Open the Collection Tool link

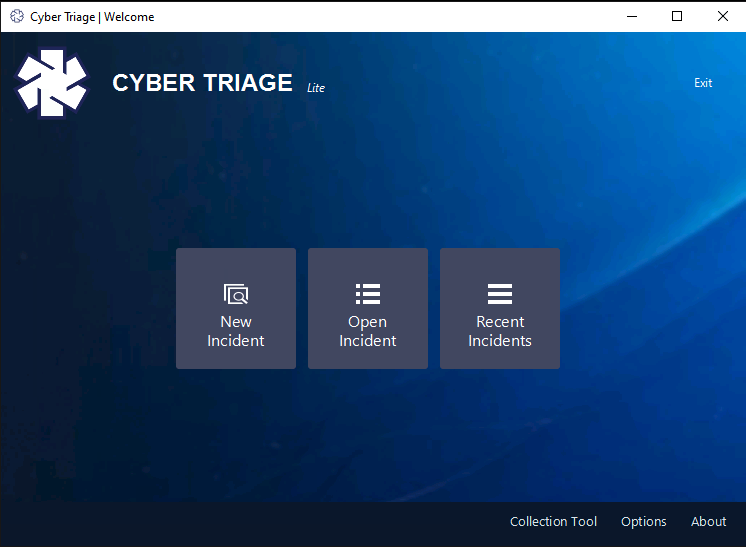(553, 521)
